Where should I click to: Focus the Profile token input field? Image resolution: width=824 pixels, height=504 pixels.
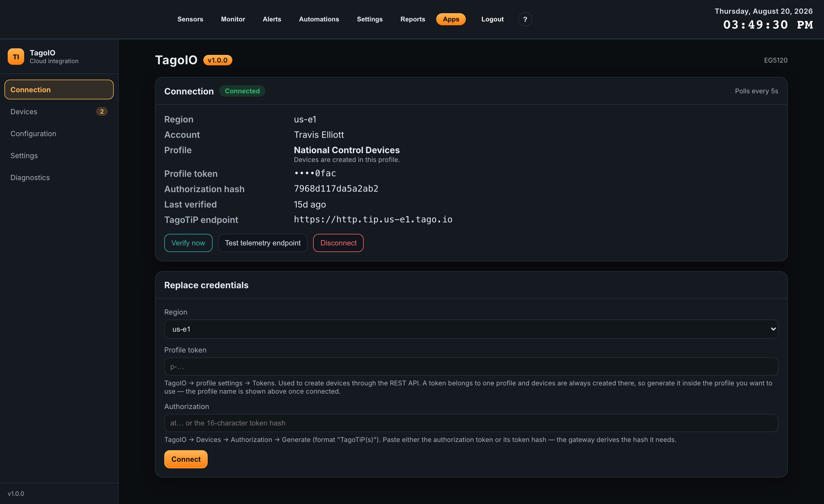click(471, 367)
